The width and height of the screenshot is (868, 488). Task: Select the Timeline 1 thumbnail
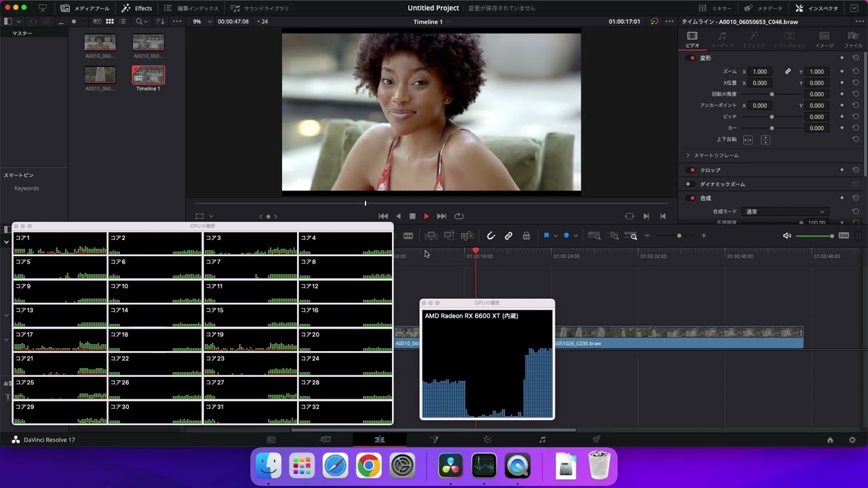pyautogui.click(x=148, y=75)
